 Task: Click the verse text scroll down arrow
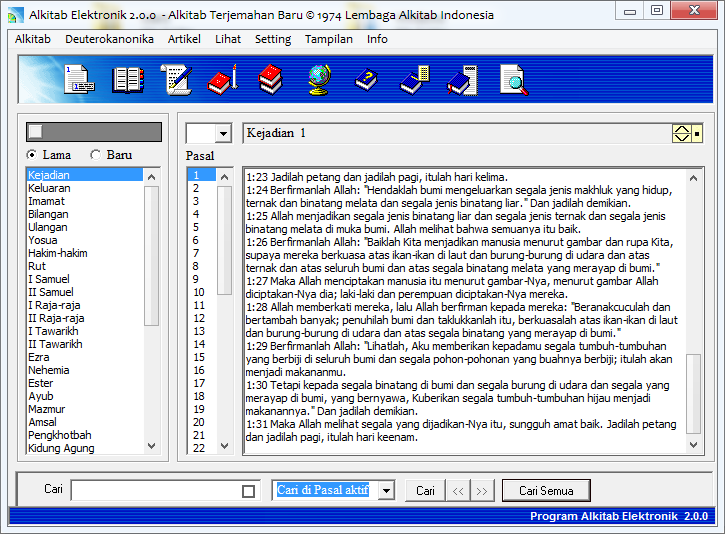point(693,445)
